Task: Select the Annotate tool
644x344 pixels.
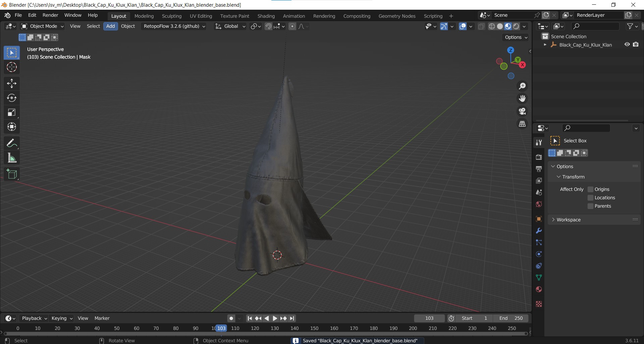Action: click(x=12, y=143)
